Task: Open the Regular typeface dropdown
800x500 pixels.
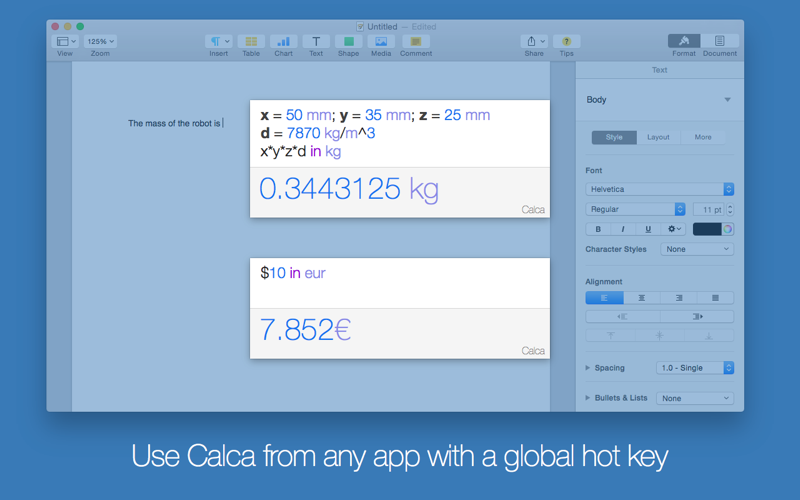Action: (x=635, y=209)
